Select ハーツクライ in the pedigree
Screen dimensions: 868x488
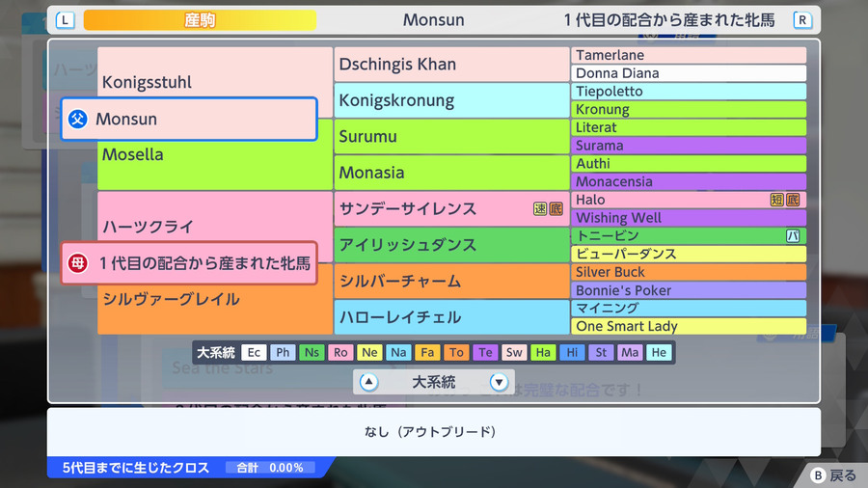(215, 227)
